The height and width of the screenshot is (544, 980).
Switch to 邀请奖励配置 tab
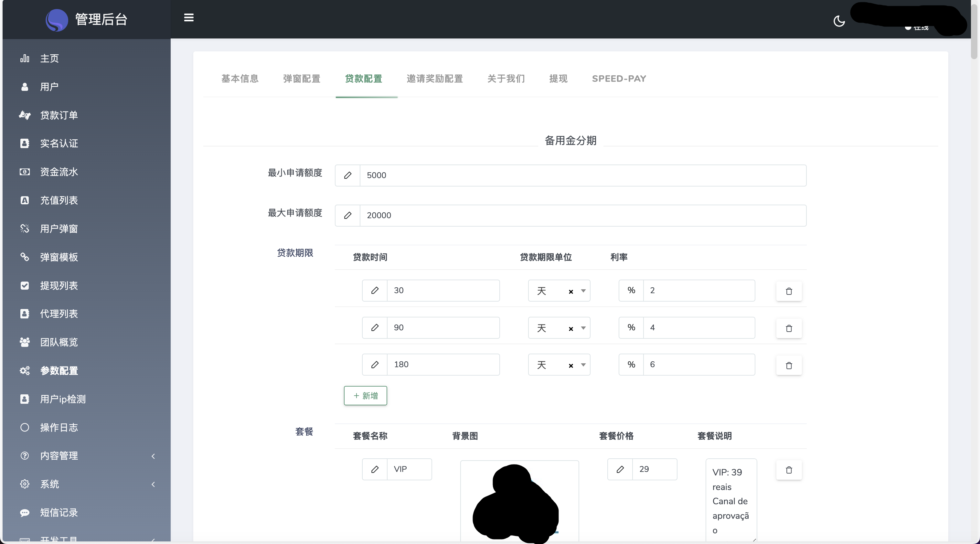pyautogui.click(x=434, y=79)
